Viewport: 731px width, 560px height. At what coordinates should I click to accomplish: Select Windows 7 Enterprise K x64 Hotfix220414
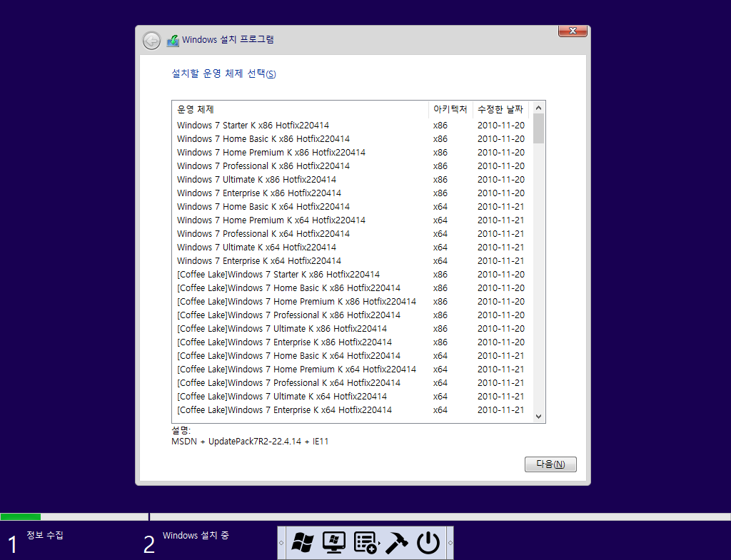pyautogui.click(x=351, y=260)
